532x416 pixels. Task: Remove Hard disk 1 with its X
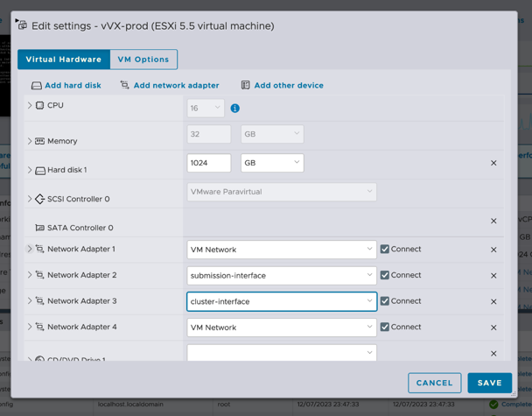coord(493,163)
